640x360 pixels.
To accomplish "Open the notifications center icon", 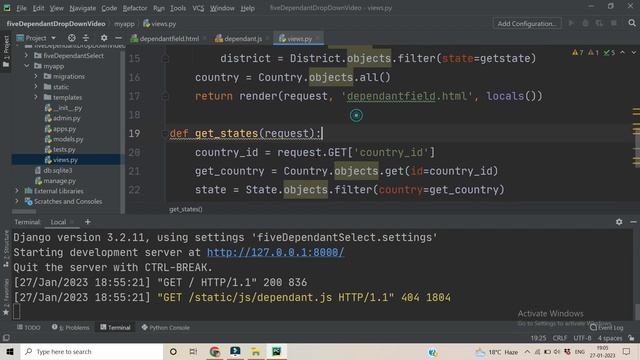I will 627,351.
